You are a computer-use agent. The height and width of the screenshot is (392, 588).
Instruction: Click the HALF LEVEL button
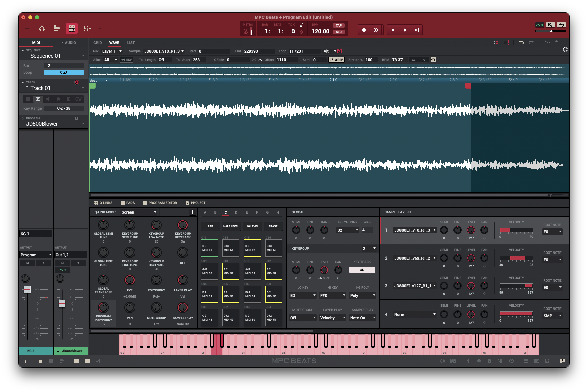pos(231,226)
